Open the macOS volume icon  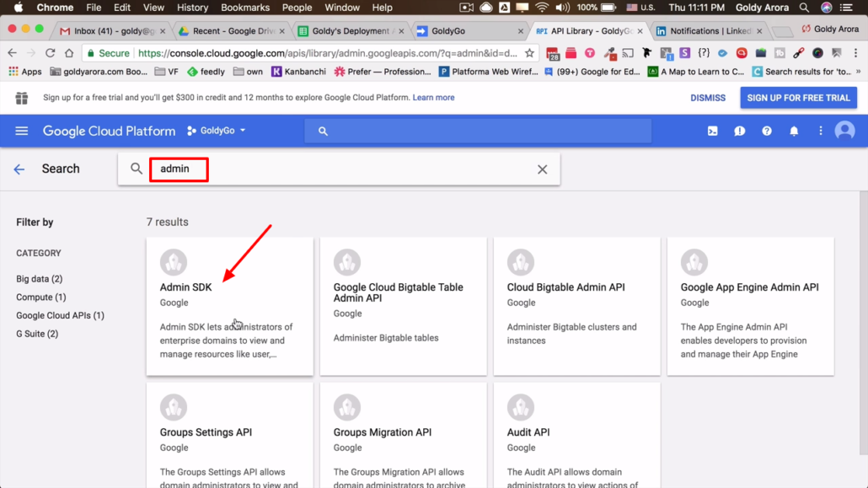(562, 8)
